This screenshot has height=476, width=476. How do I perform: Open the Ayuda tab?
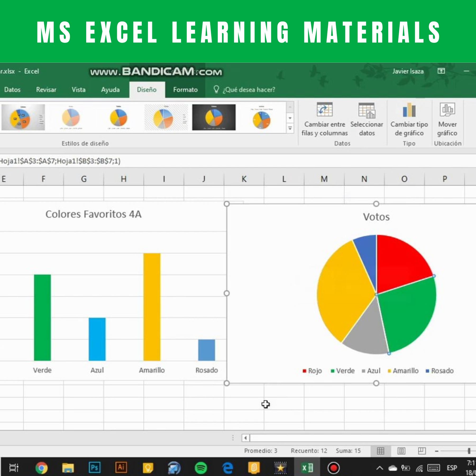(x=110, y=90)
